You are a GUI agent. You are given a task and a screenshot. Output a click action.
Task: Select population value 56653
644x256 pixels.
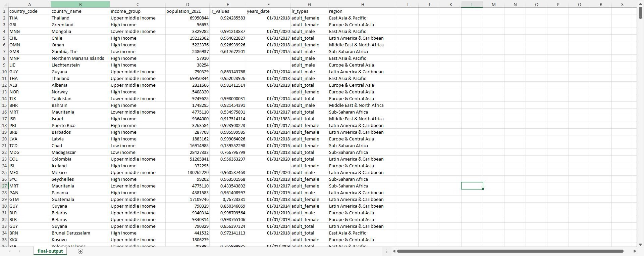tap(187, 25)
